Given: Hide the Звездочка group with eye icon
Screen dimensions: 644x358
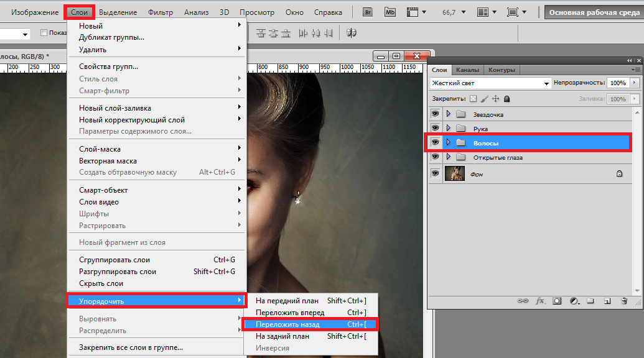Looking at the screenshot, I should coord(435,114).
